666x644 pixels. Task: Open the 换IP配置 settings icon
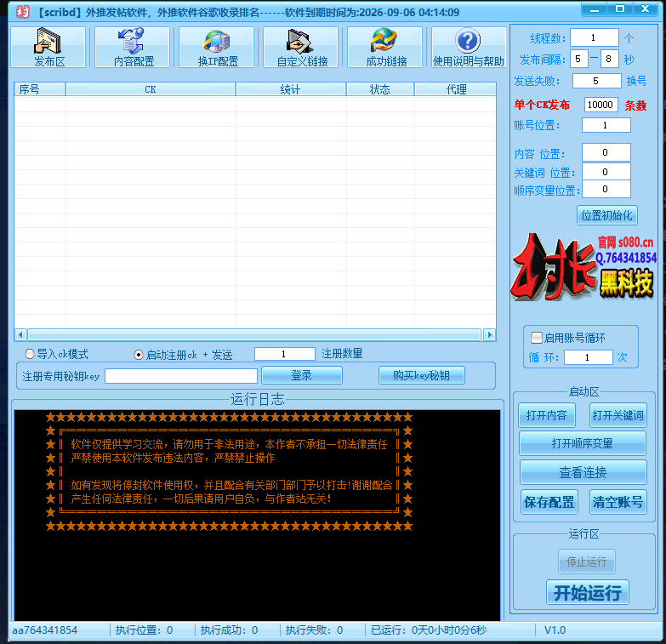pos(217,47)
